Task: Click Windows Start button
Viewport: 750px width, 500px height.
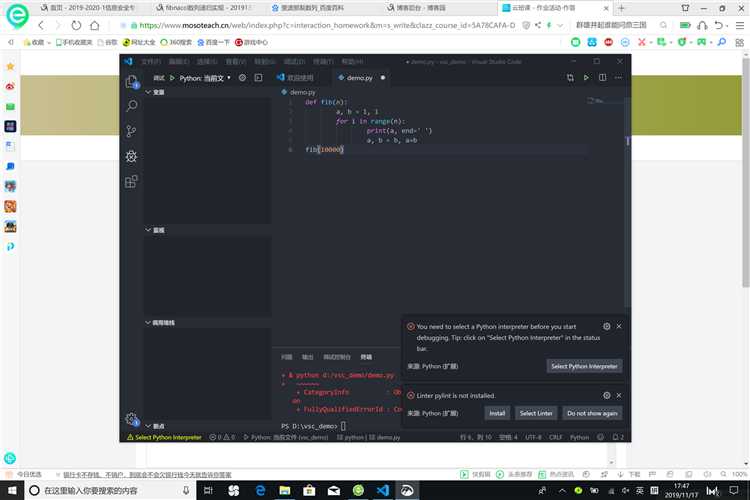Action: click(x=12, y=490)
